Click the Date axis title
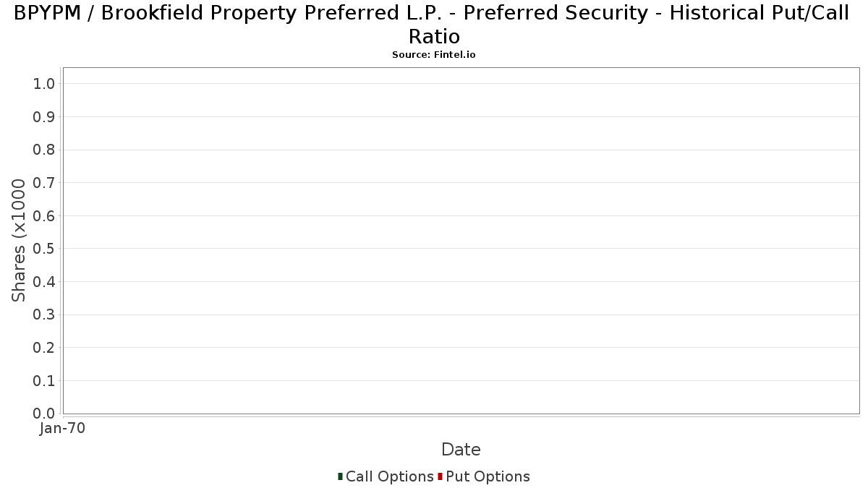868x488 pixels. coord(461,450)
